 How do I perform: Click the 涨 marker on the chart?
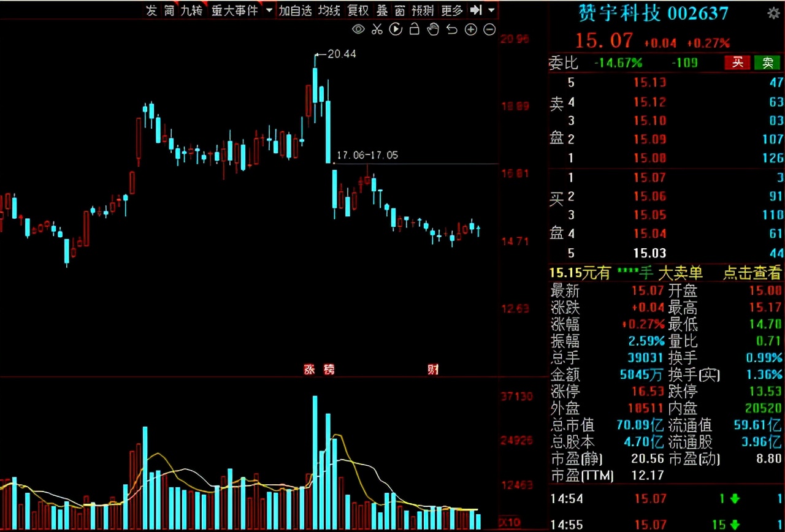tap(309, 370)
